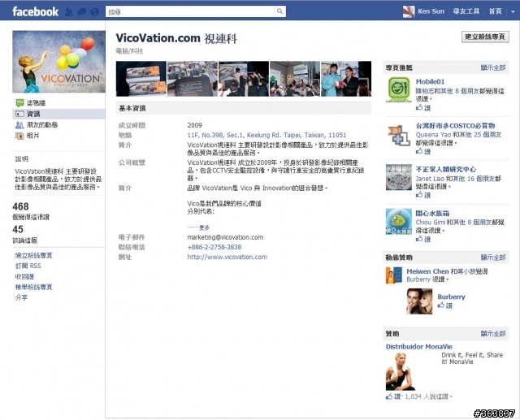This screenshot has width=520, height=420.
Task: Click the Facebook logo in top bar
Action: pos(35,11)
